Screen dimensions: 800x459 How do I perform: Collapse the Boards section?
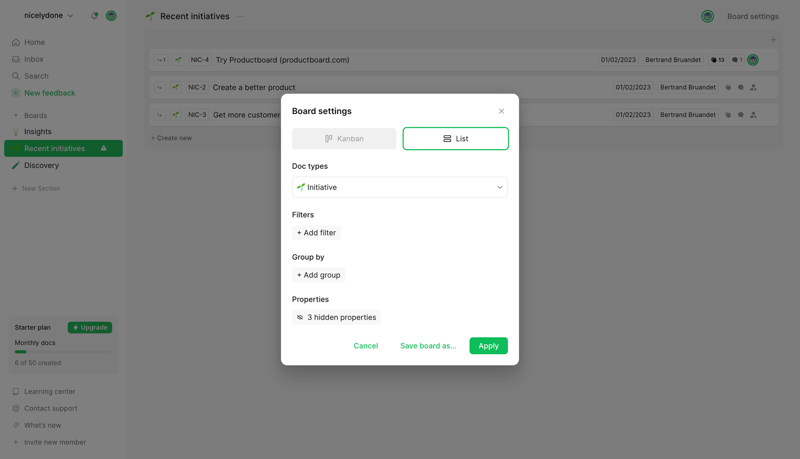click(x=16, y=116)
